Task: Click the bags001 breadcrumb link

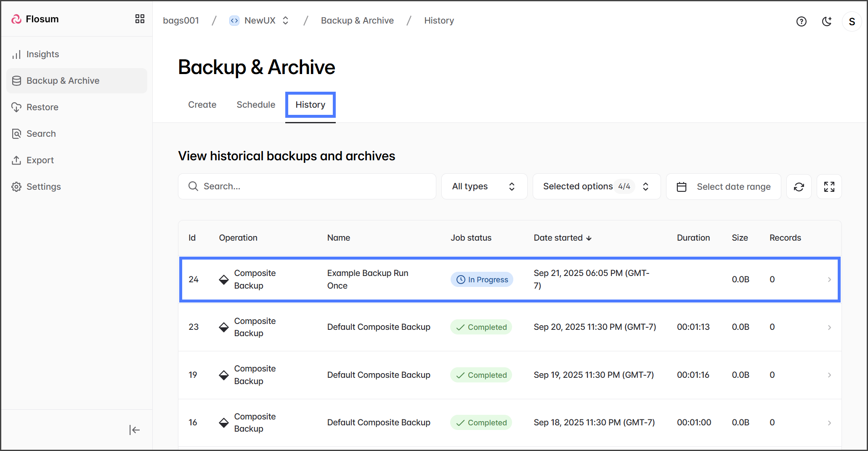Action: point(181,21)
